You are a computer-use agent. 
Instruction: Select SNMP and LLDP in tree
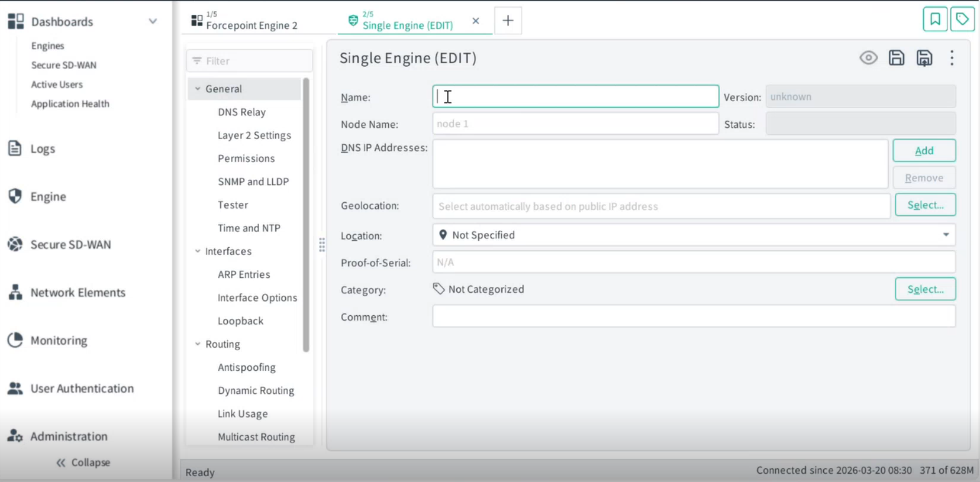tap(253, 182)
